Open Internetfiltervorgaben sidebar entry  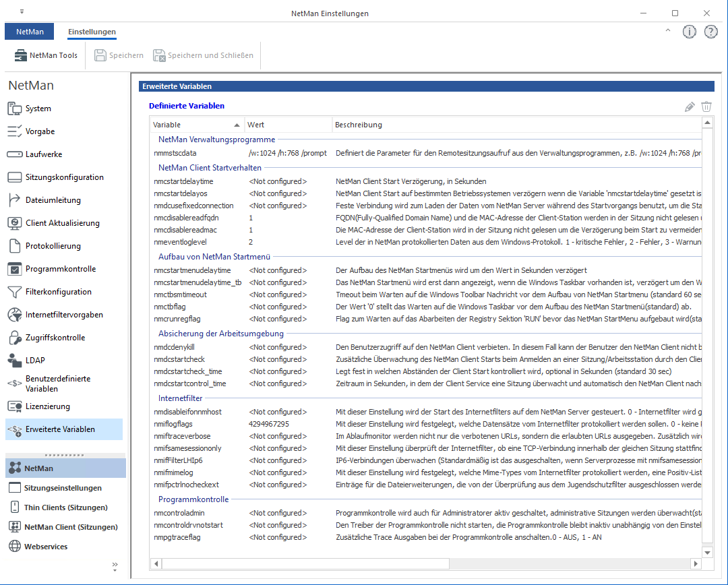coord(64,315)
